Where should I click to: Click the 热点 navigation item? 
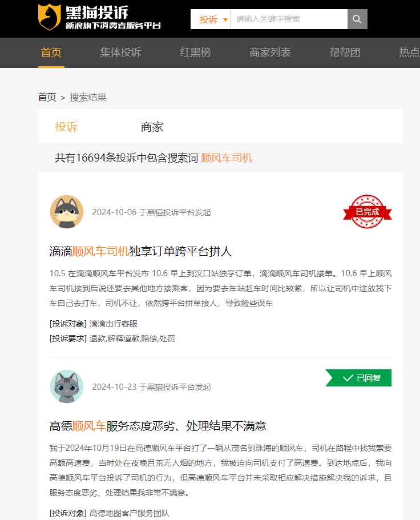point(409,53)
